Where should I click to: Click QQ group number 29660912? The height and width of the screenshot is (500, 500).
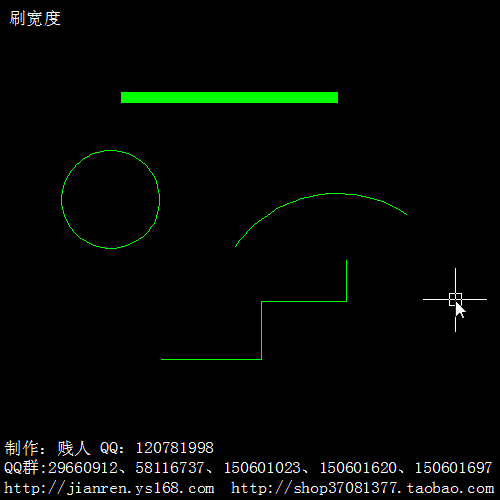[83, 468]
